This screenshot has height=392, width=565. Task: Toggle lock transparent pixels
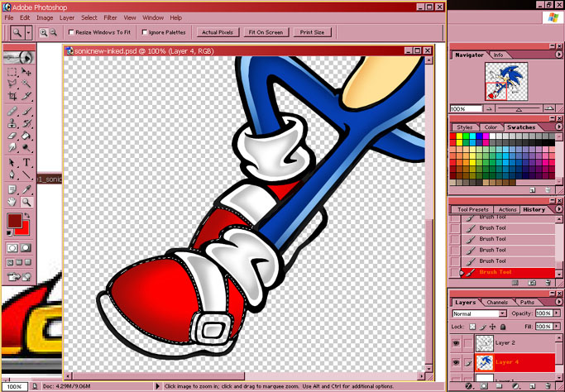pos(472,327)
